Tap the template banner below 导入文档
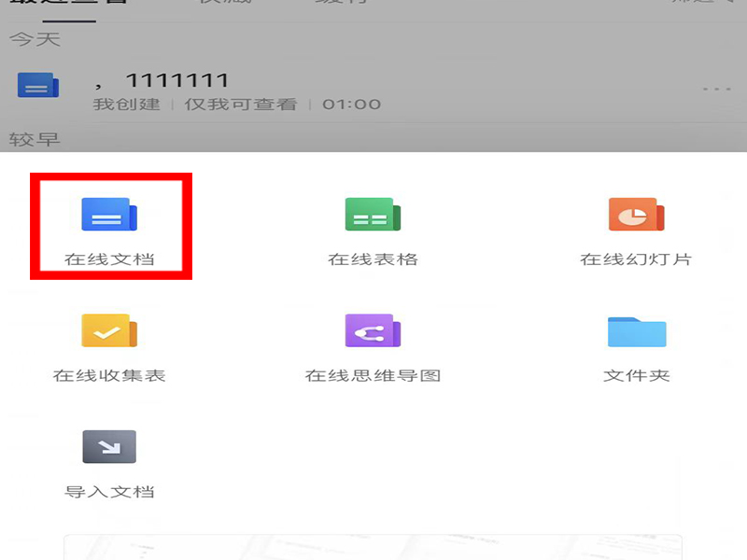This screenshot has height=560, width=747. click(373, 548)
